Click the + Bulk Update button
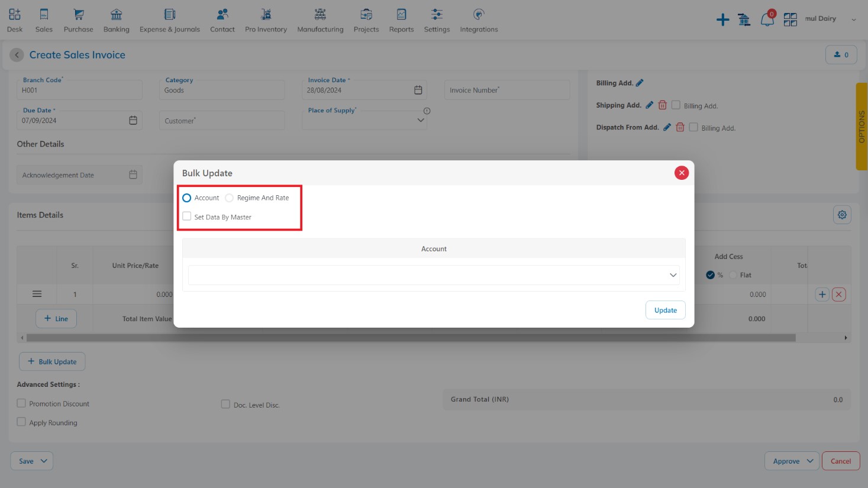 (52, 361)
